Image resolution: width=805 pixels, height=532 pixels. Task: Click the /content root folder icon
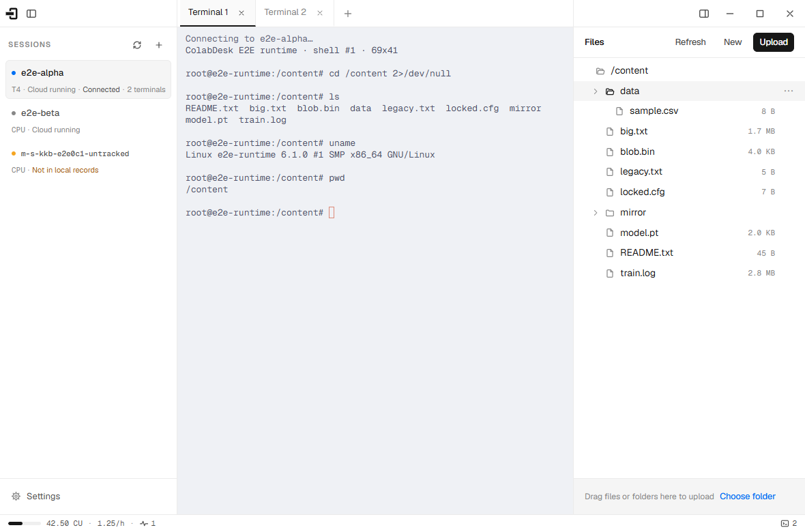600,71
